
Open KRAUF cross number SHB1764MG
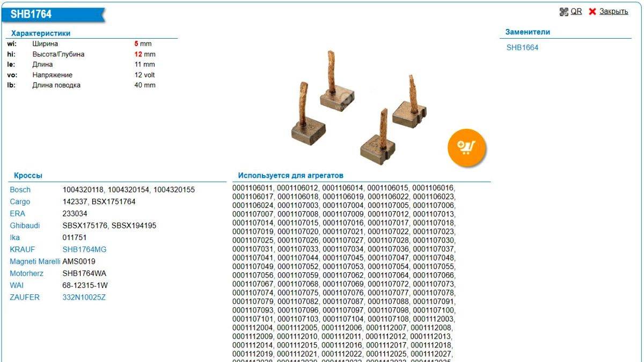click(84, 250)
